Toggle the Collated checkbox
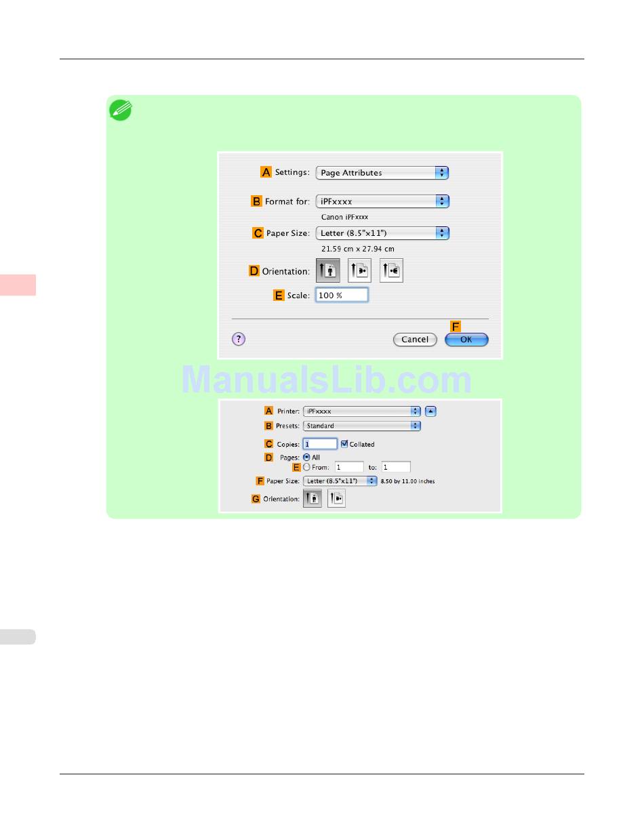 (x=344, y=444)
